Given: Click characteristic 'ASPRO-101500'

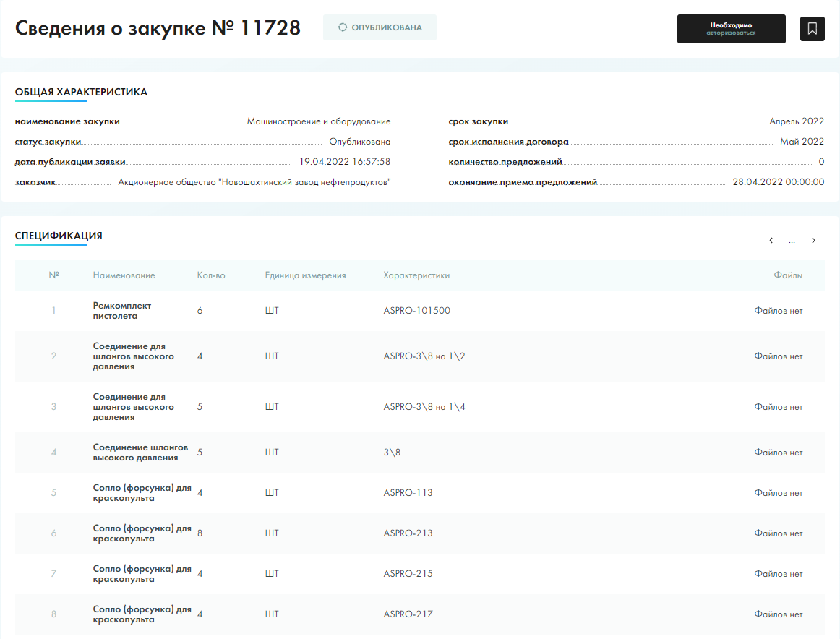Looking at the screenshot, I should point(417,311).
